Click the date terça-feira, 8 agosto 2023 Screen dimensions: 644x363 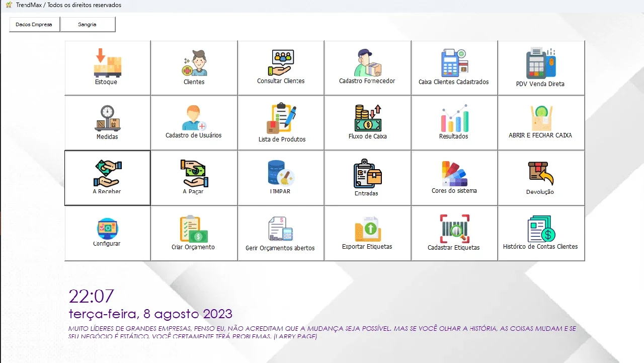pos(150,314)
